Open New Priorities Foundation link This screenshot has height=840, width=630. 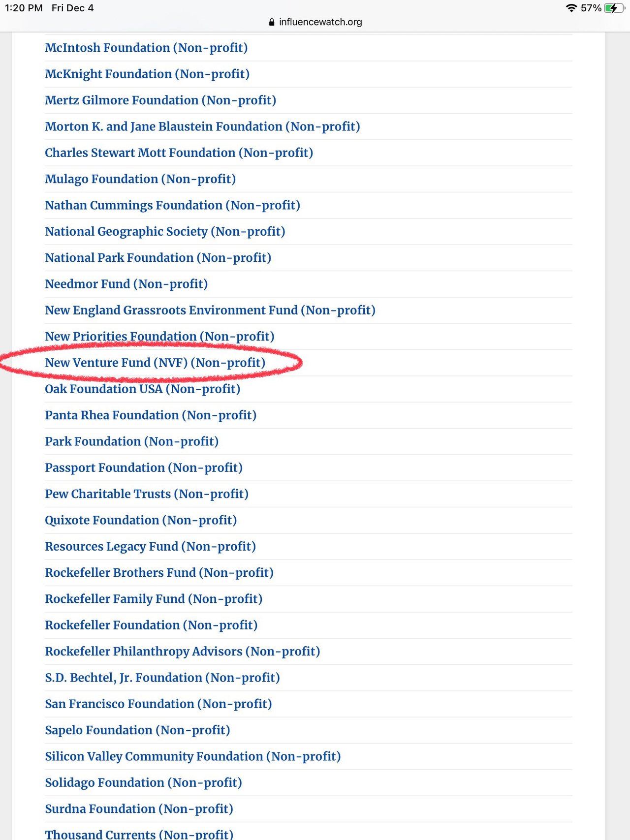[159, 337]
